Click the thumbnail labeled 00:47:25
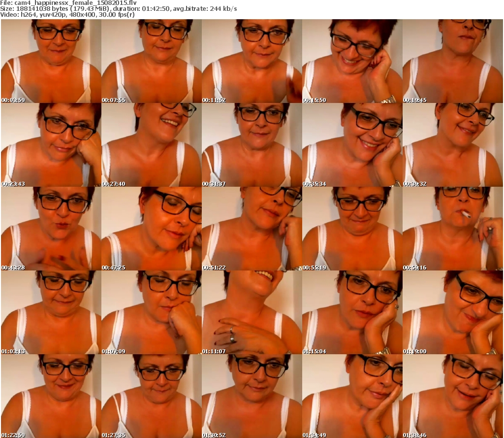The width and height of the screenshot is (504, 438). [x=152, y=229]
